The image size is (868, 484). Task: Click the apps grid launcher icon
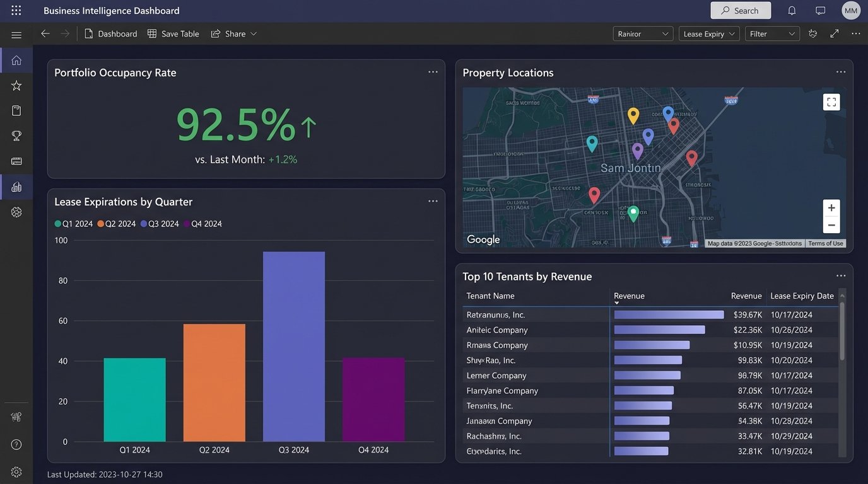tap(16, 10)
